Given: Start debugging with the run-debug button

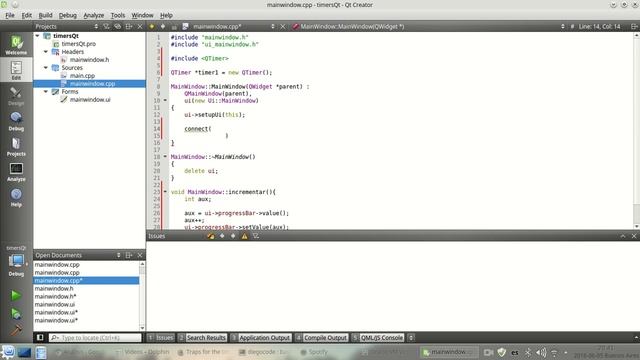Looking at the screenshot, I should click(16, 313).
